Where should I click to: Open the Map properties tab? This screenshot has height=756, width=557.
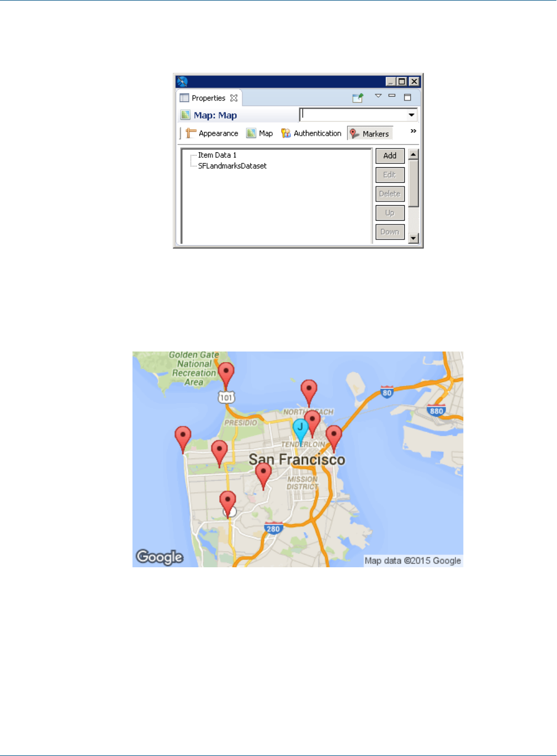[x=260, y=134]
